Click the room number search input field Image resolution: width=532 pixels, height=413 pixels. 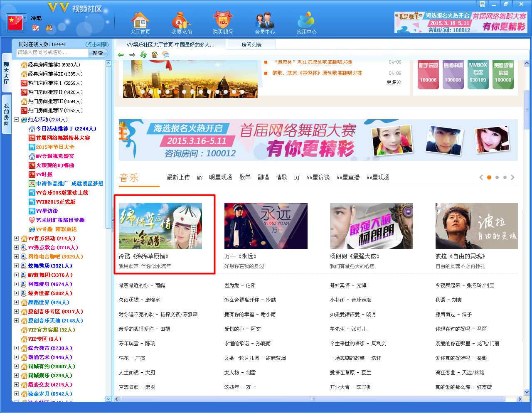click(x=52, y=53)
